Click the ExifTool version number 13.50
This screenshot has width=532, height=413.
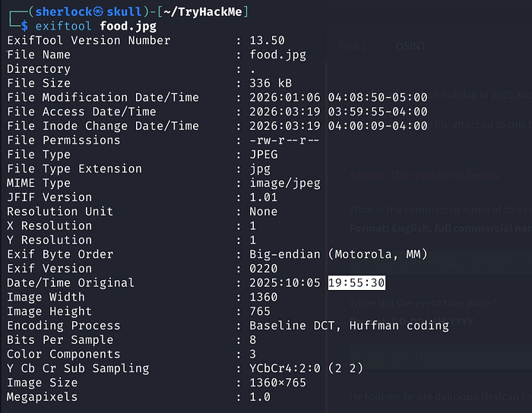[x=267, y=40]
